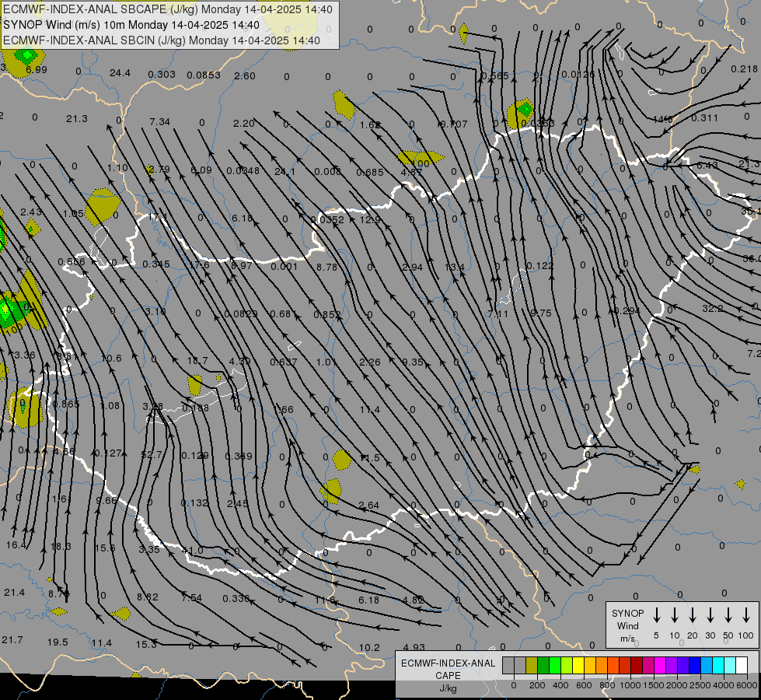The width and height of the screenshot is (761, 700).
Task: Click the map value 0.294
Action: [626, 311]
